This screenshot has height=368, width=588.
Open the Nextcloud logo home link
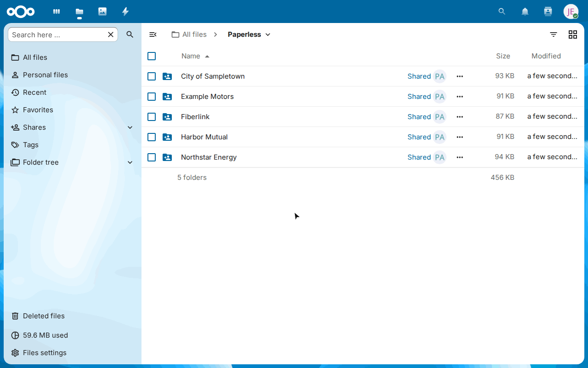tap(21, 11)
